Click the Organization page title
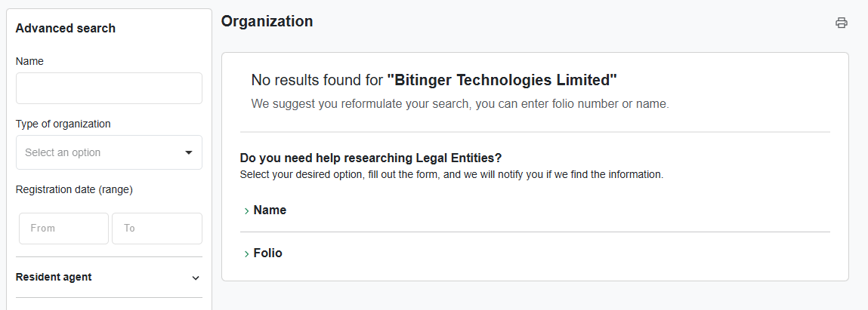Screen dimensions: 868x310 (267, 22)
